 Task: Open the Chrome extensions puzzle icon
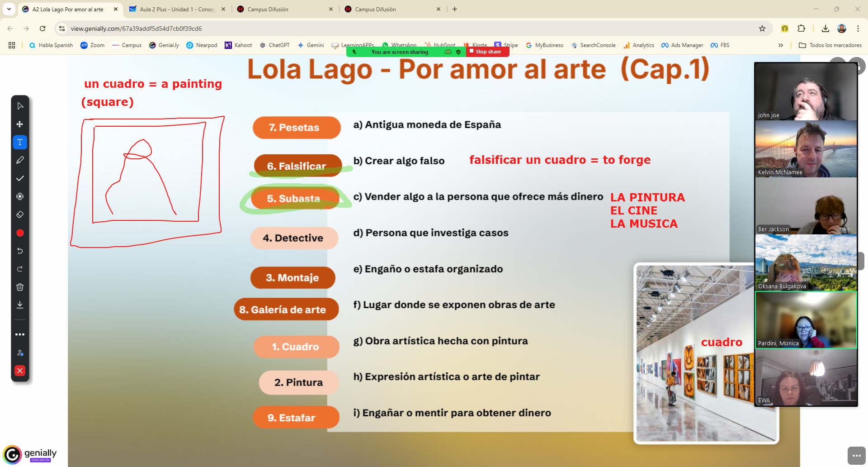801,29
